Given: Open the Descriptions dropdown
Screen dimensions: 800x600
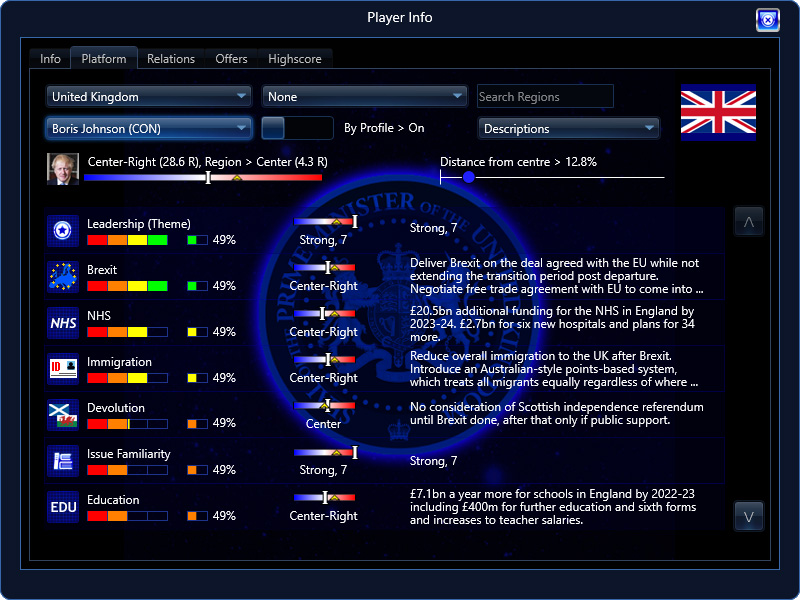Looking at the screenshot, I should click(x=568, y=128).
